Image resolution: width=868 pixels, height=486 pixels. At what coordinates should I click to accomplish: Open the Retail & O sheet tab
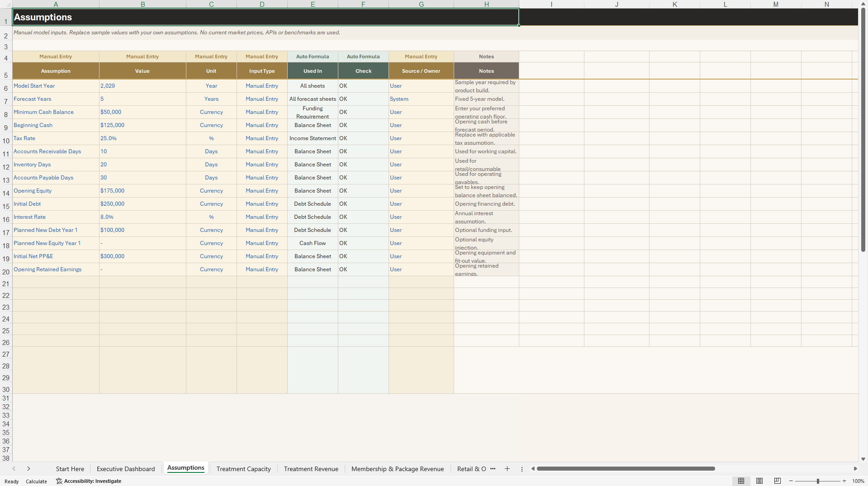471,469
